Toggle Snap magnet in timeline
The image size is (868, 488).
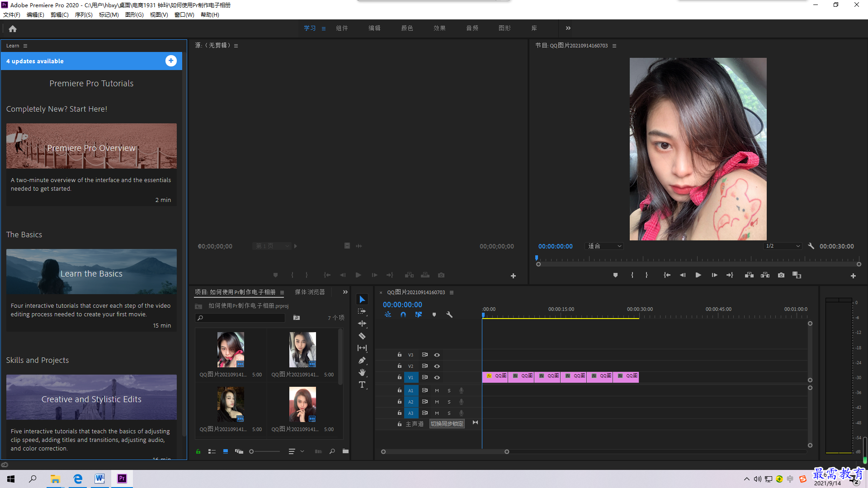coord(403,314)
